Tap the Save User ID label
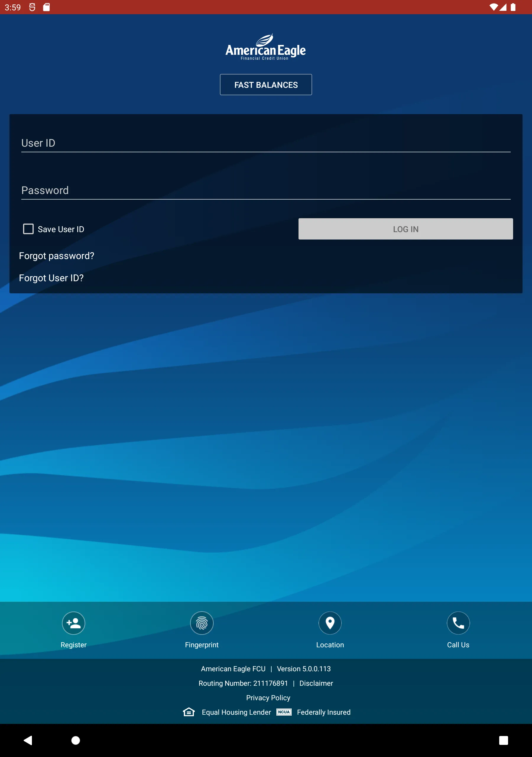 (61, 229)
